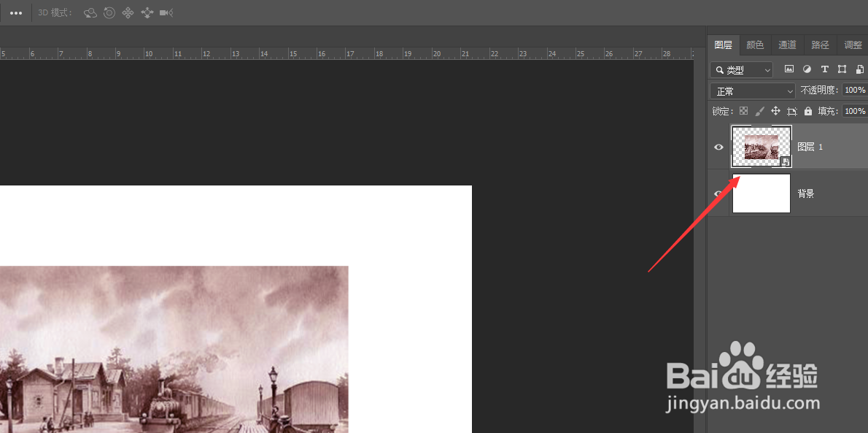Filter layers by type layer icon

click(825, 69)
